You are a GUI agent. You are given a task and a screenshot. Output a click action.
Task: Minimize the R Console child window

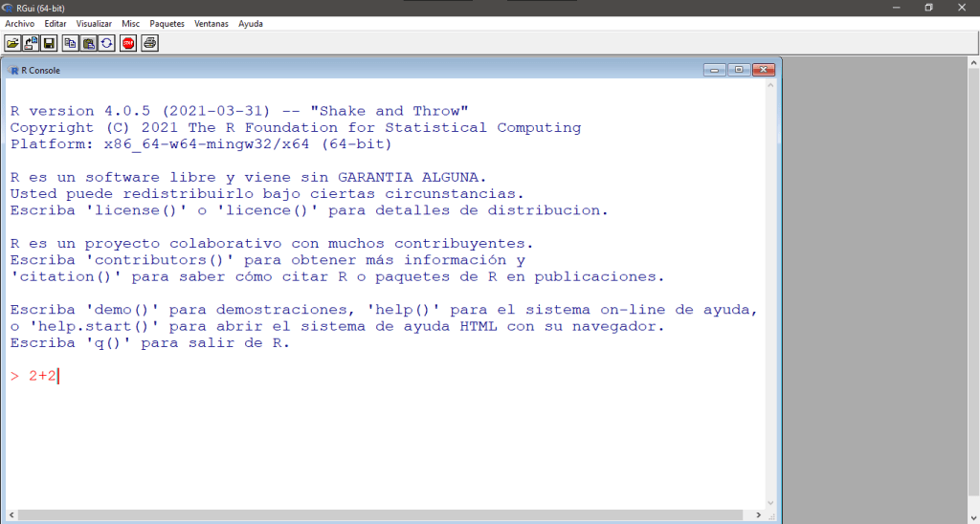(715, 70)
